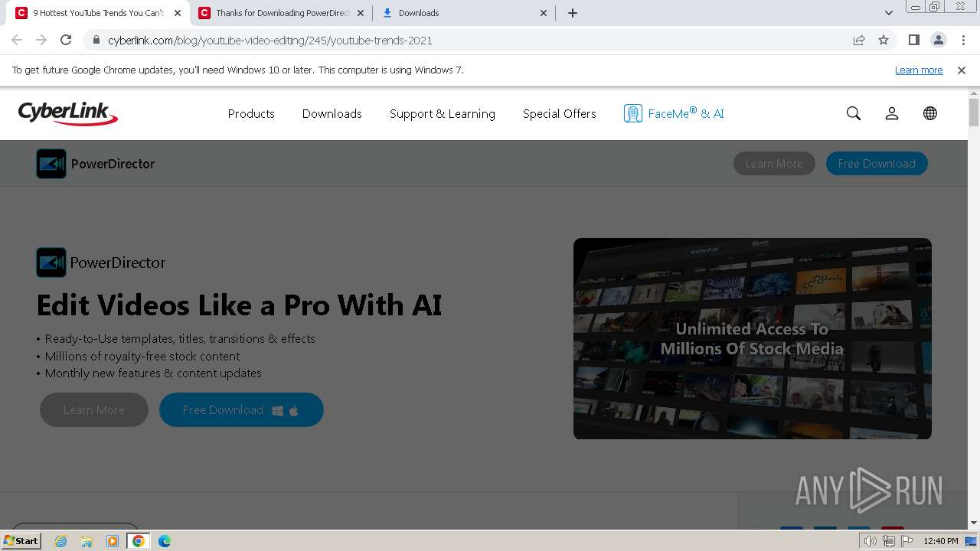The image size is (980, 551).
Task: Open the user account icon
Action: pos(892,113)
